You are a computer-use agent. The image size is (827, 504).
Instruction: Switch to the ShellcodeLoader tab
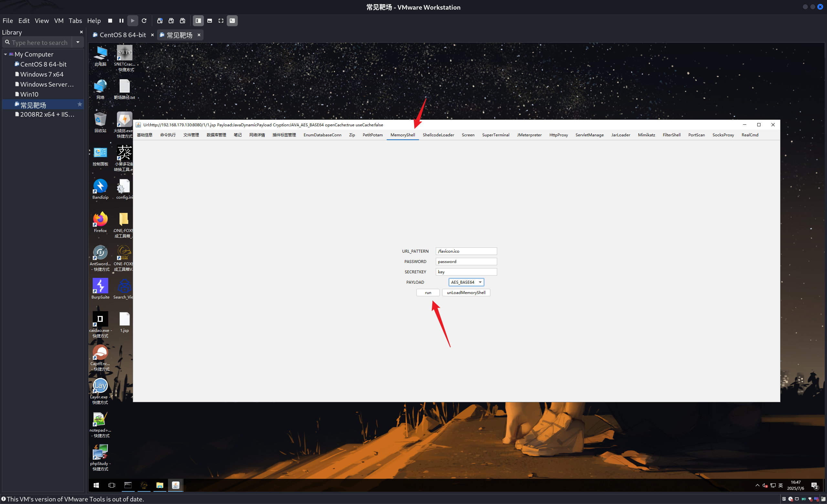click(x=438, y=135)
